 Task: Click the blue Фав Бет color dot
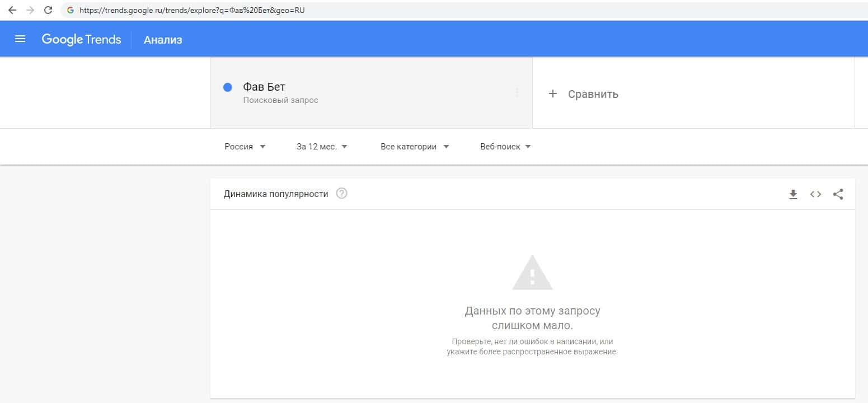point(228,87)
